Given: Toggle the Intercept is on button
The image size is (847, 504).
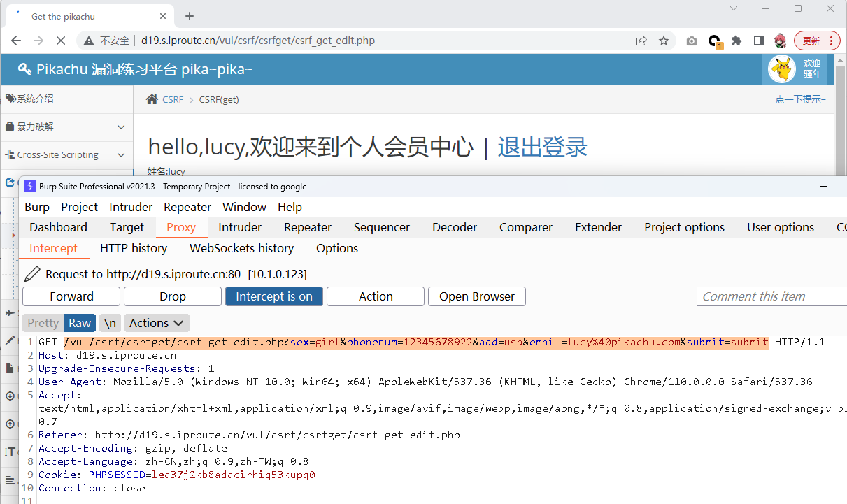Looking at the screenshot, I should [x=273, y=296].
